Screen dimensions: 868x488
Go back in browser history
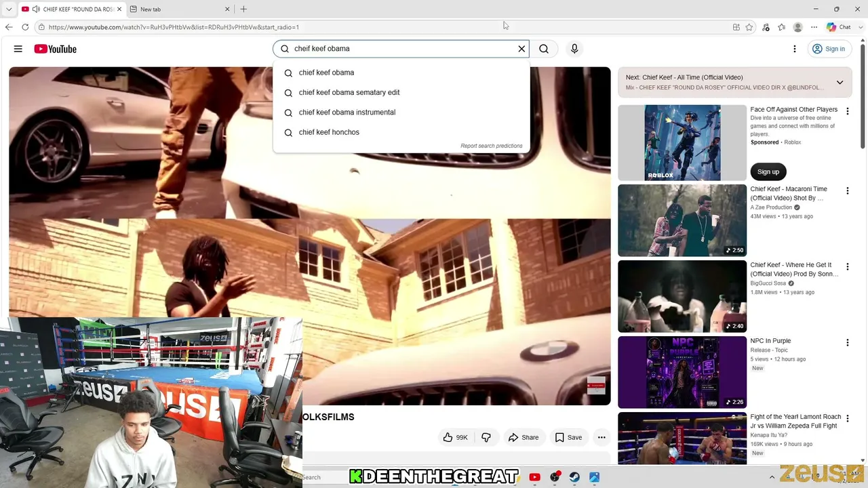(x=9, y=27)
